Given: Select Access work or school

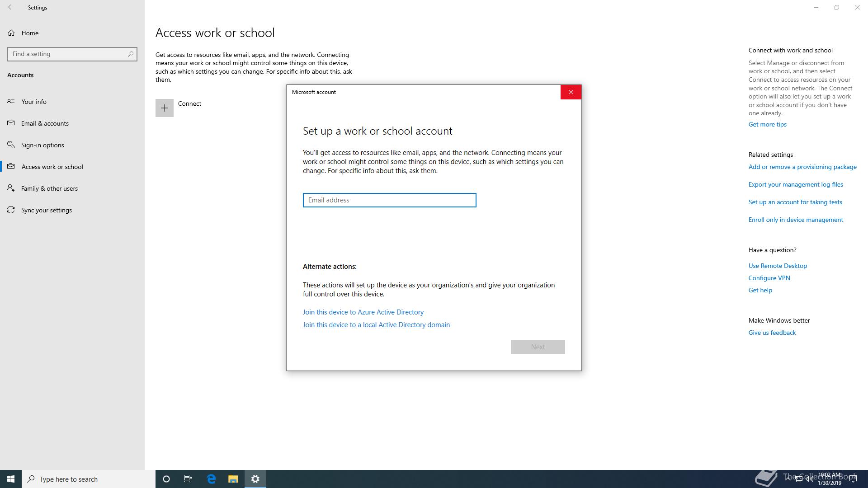Looking at the screenshot, I should click(72, 167).
